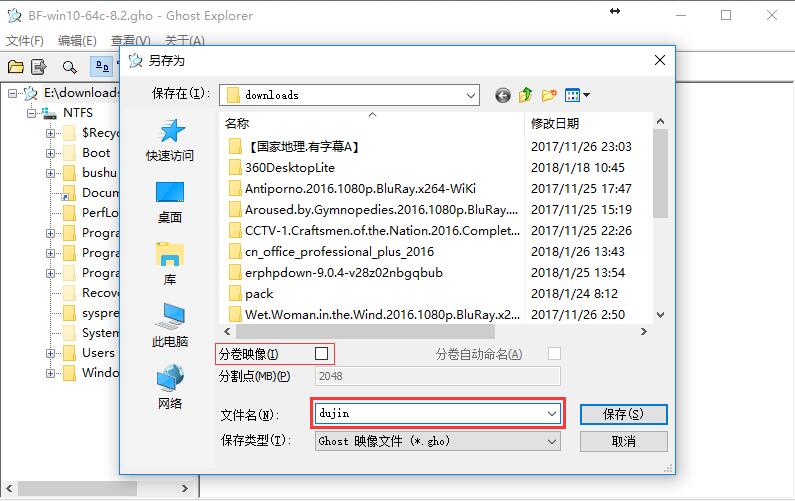Image resolution: width=795 pixels, height=501 pixels.
Task: Select the pack folder
Action: coord(250,294)
